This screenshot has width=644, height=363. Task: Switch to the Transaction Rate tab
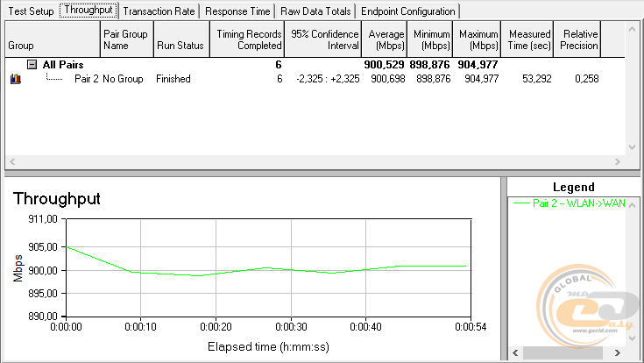point(159,11)
